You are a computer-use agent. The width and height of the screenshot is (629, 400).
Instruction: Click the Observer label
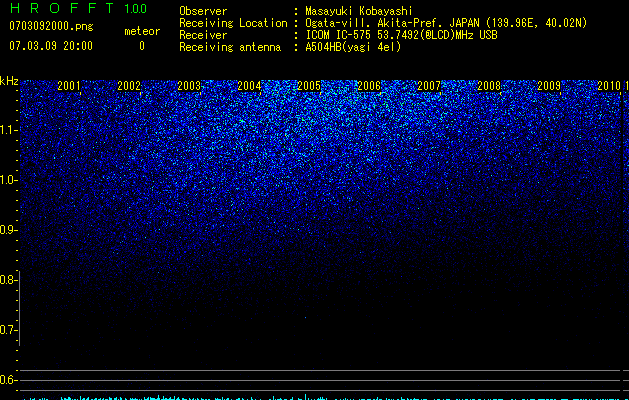coord(203,11)
